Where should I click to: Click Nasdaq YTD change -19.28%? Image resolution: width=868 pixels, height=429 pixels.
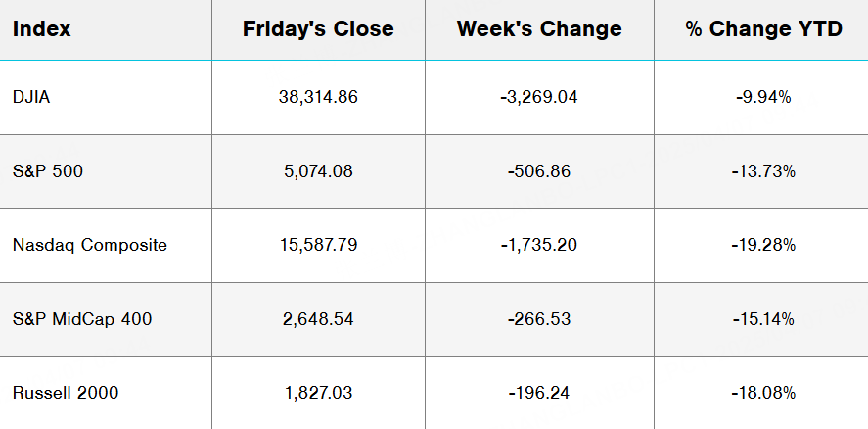click(x=763, y=245)
